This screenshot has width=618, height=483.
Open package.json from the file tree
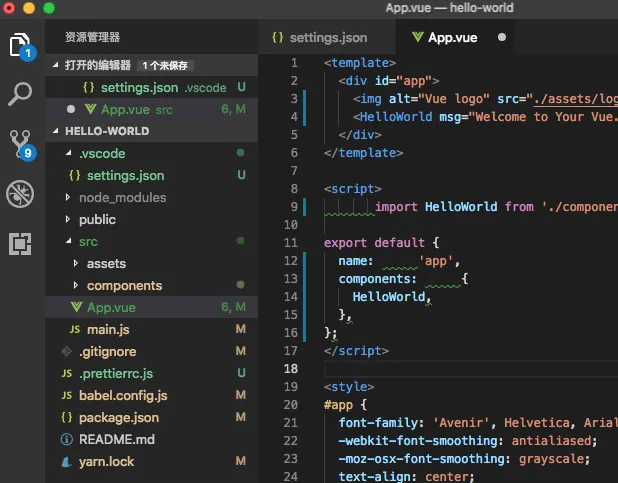pos(118,417)
